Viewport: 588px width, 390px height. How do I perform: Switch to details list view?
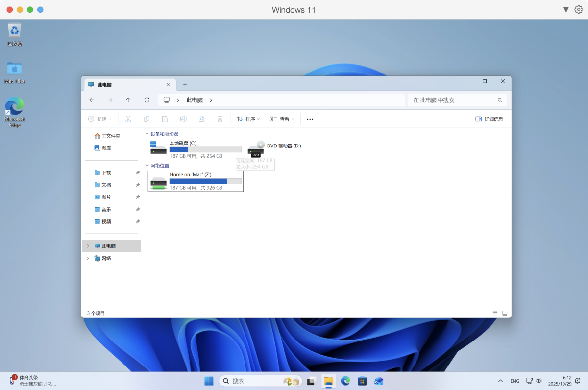point(495,313)
